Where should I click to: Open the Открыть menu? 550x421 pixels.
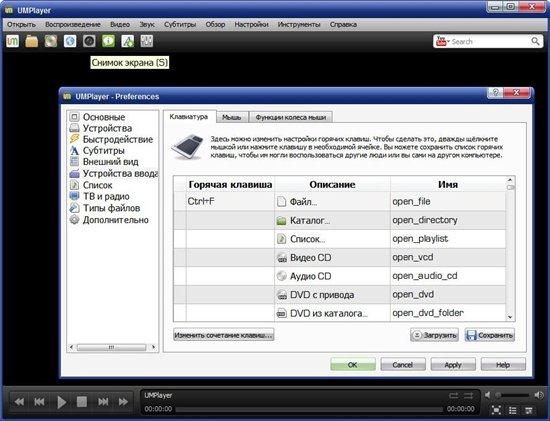[x=21, y=25]
